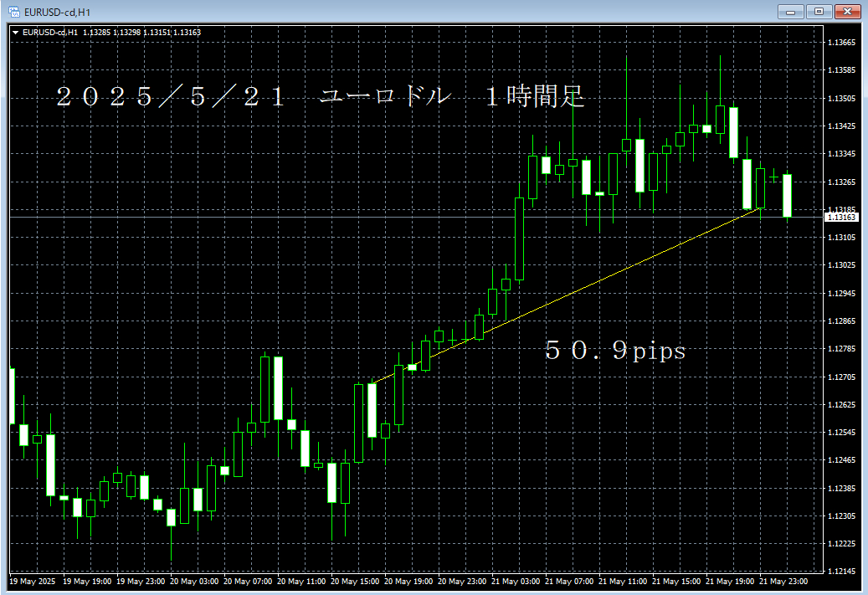Click the 1.12465 price scale label

pyautogui.click(x=841, y=460)
